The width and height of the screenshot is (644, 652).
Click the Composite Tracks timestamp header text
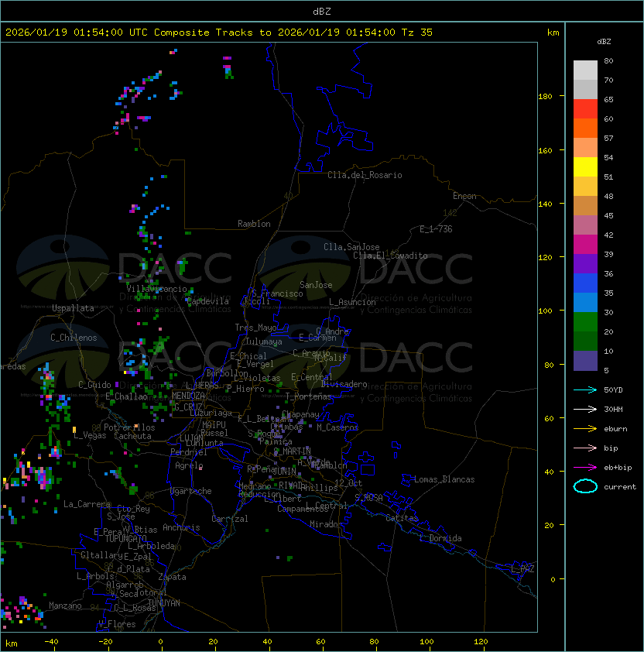point(219,33)
